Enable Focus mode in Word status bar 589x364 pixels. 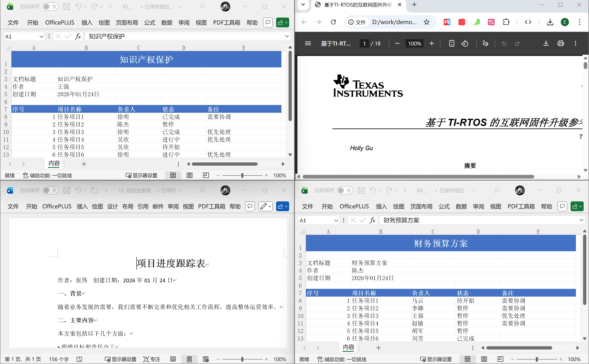152,359
